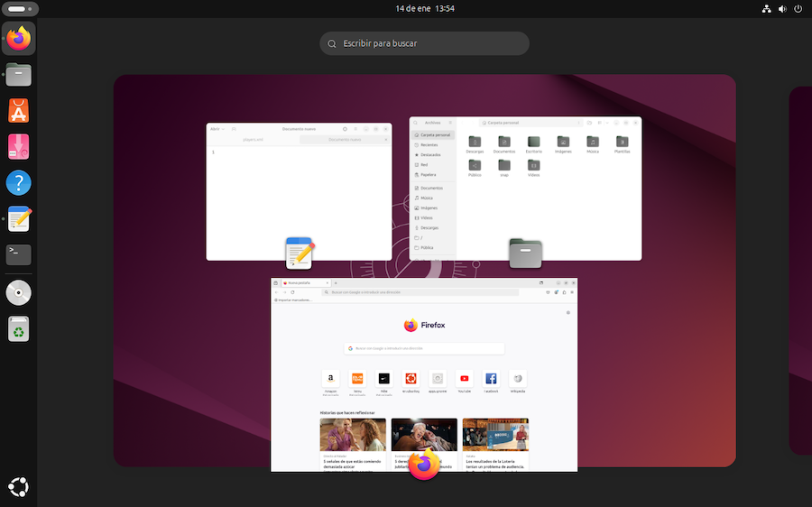
Task: Open the Help question-mark dock icon
Action: click(x=18, y=182)
